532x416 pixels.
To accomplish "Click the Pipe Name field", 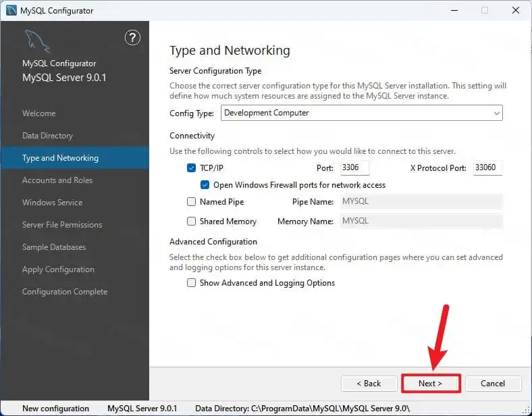I will [421, 201].
